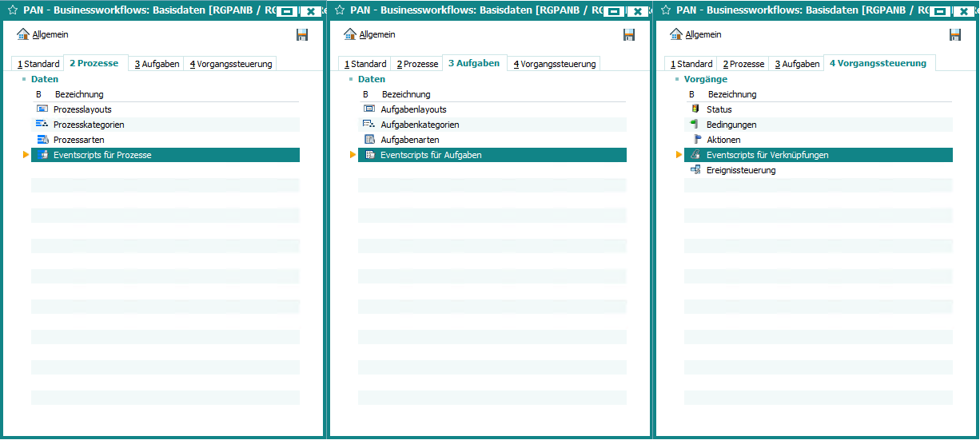Click the favorite star in the leftmost window title

tap(13, 11)
